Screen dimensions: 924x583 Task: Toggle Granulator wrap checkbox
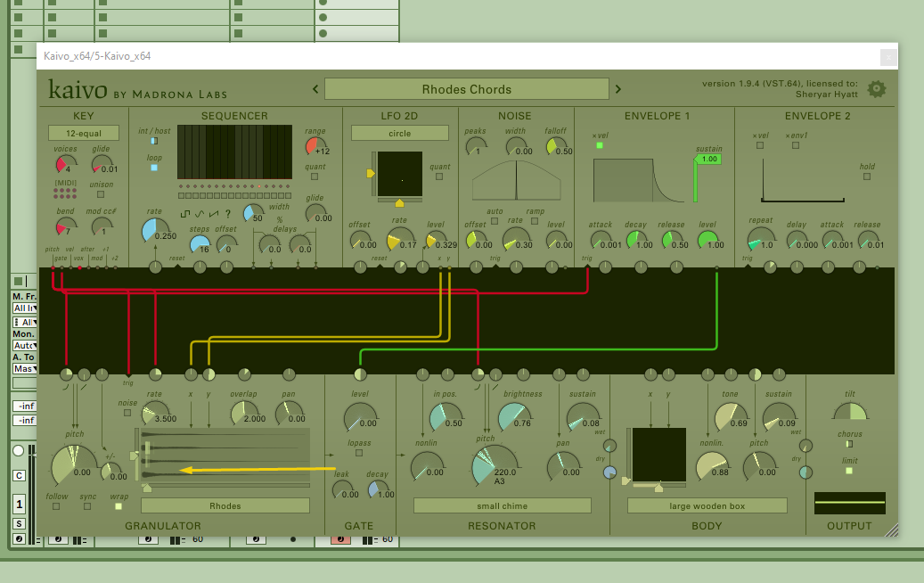(x=119, y=506)
